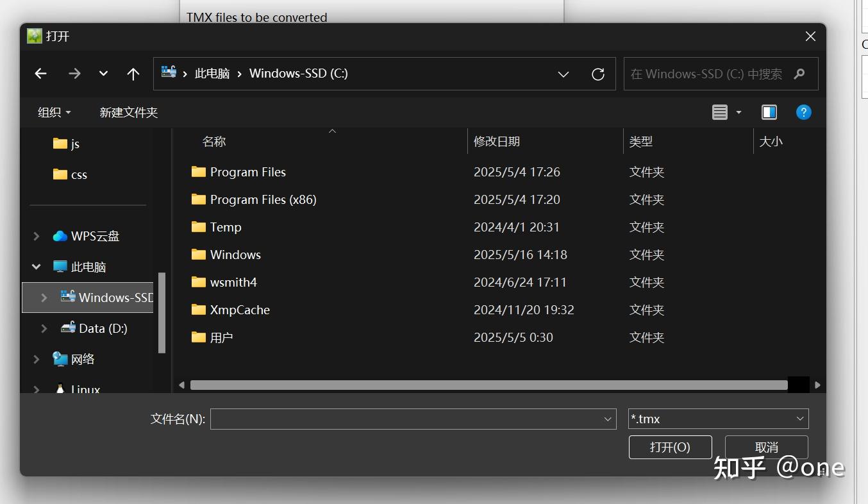
Task: Click the help question mark icon
Action: (x=803, y=112)
